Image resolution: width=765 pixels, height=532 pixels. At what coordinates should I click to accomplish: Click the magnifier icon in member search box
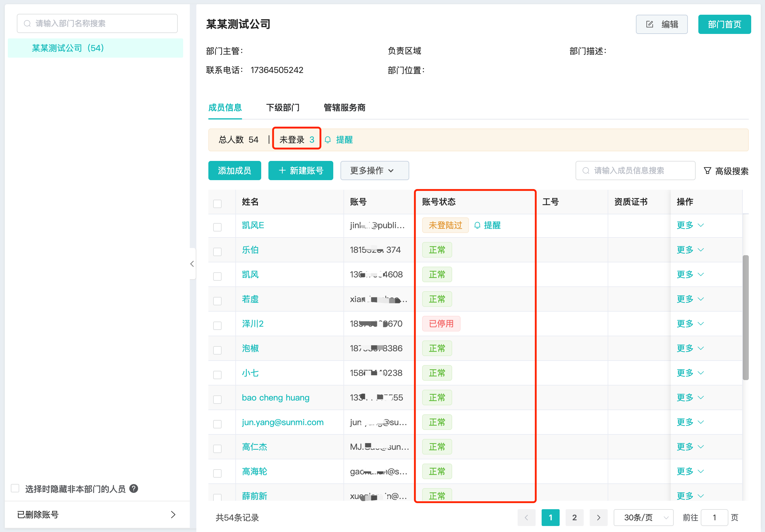click(586, 171)
